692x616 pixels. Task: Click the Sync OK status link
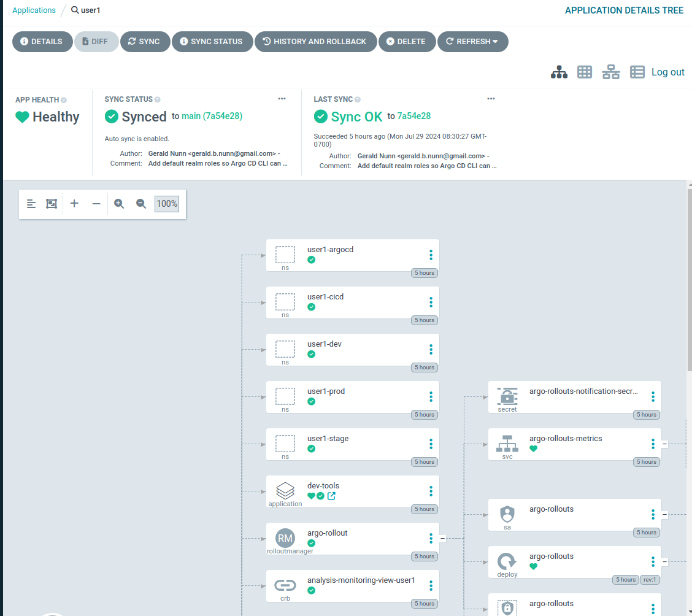[x=356, y=117]
